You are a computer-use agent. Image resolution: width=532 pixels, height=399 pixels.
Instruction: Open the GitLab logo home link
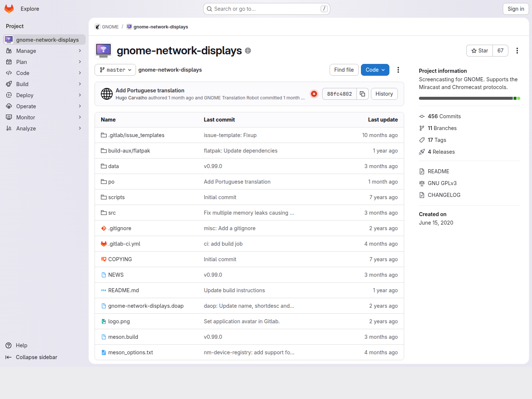[9, 9]
